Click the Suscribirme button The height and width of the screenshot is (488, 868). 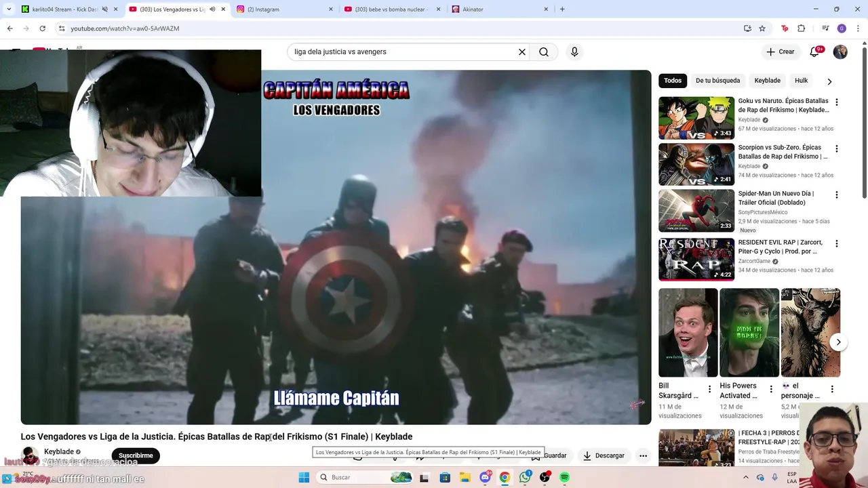coord(136,456)
